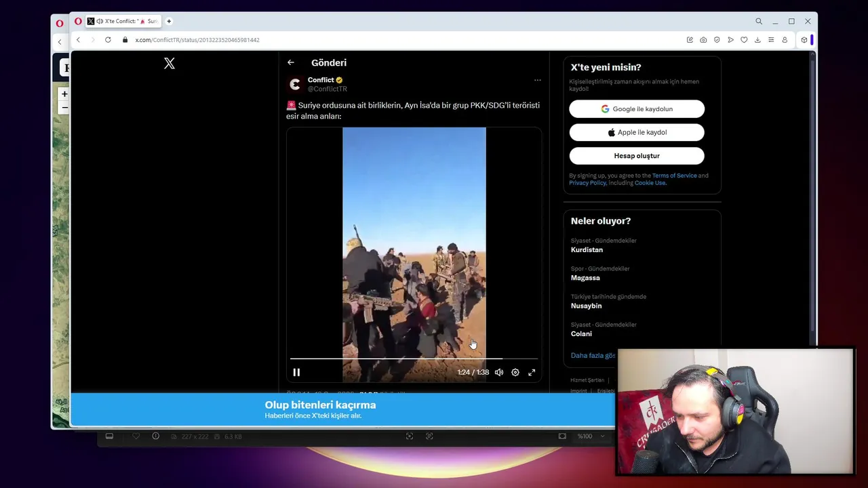
Task: Open the three-dot more menu on the post
Action: [538, 80]
